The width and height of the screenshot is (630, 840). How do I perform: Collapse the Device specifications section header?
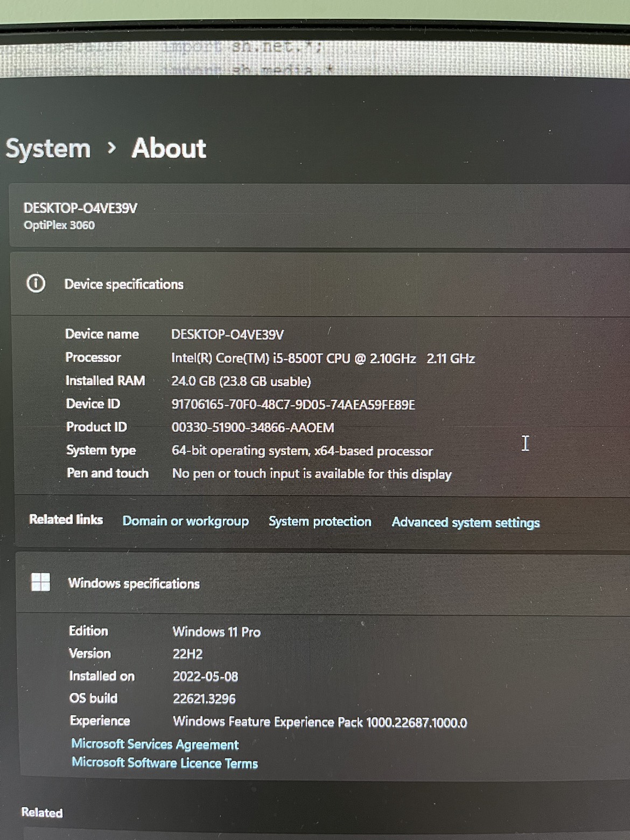point(320,284)
